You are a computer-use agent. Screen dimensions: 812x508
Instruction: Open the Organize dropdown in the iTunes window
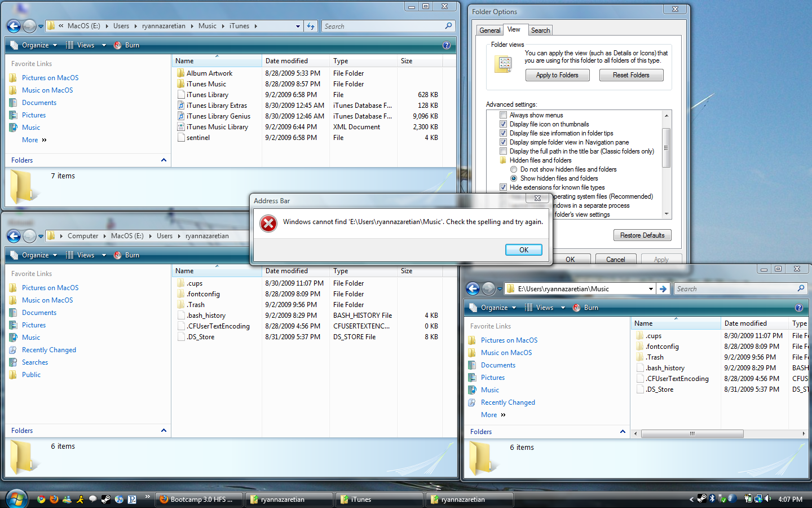[x=34, y=45]
